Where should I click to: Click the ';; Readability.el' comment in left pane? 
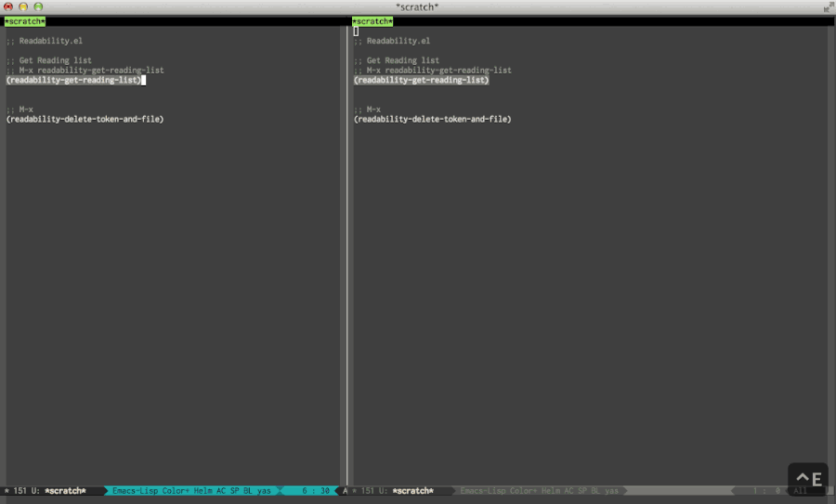tap(45, 41)
